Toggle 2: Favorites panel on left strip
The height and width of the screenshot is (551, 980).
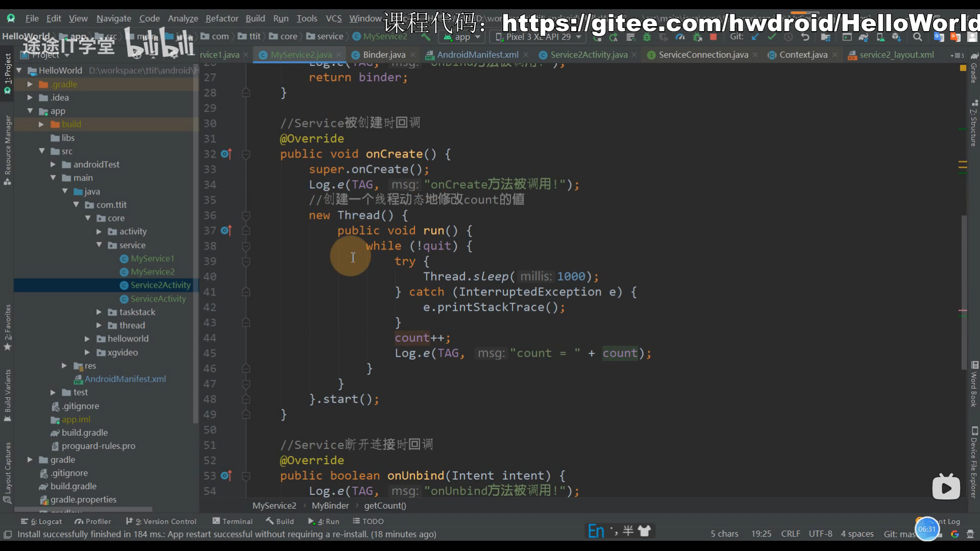tap(7, 328)
